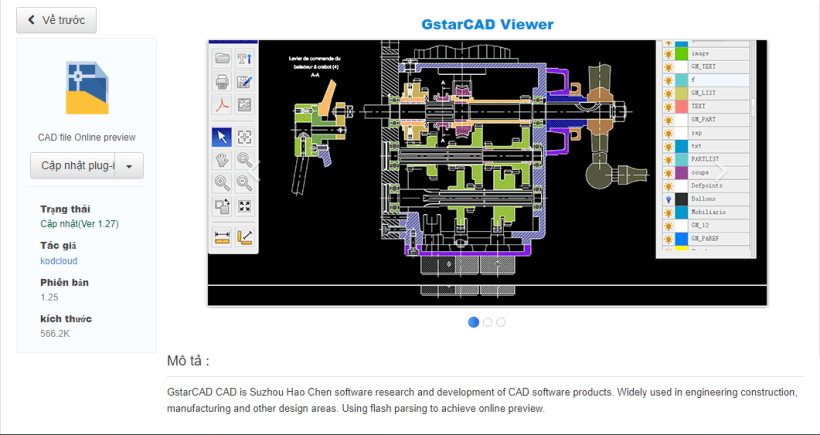Click the Open file folder icon

point(223,58)
